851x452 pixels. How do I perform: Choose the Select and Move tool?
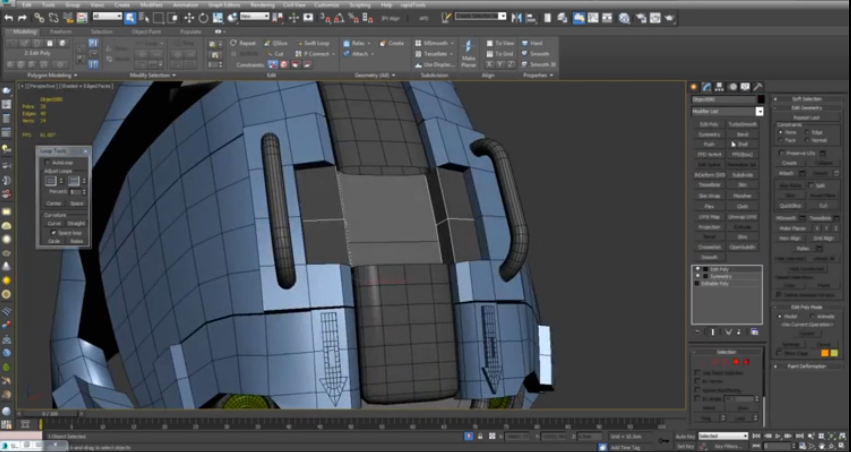pos(189,18)
